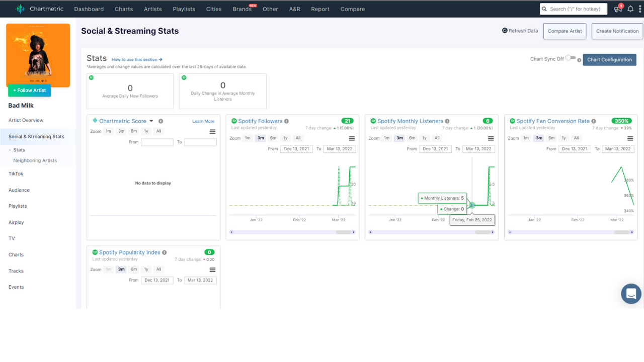Open the Fan Conversion Rate chart hamburger menu
644x362 pixels.
click(x=630, y=138)
